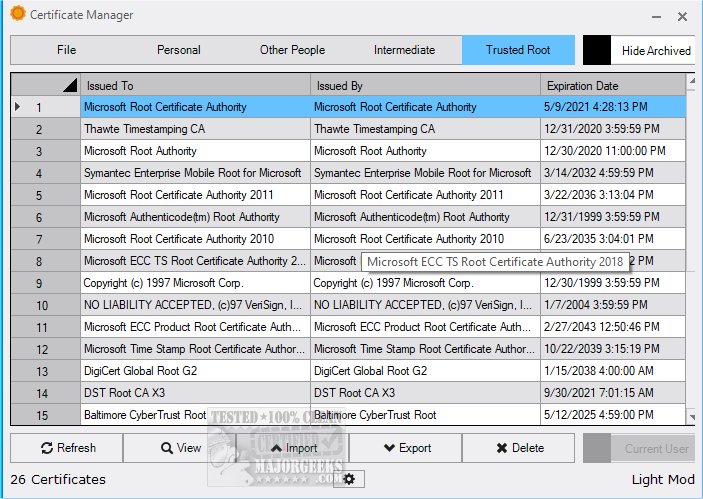Sort by the Expiration Date column header
This screenshot has width=703, height=499.
[x=613, y=85]
